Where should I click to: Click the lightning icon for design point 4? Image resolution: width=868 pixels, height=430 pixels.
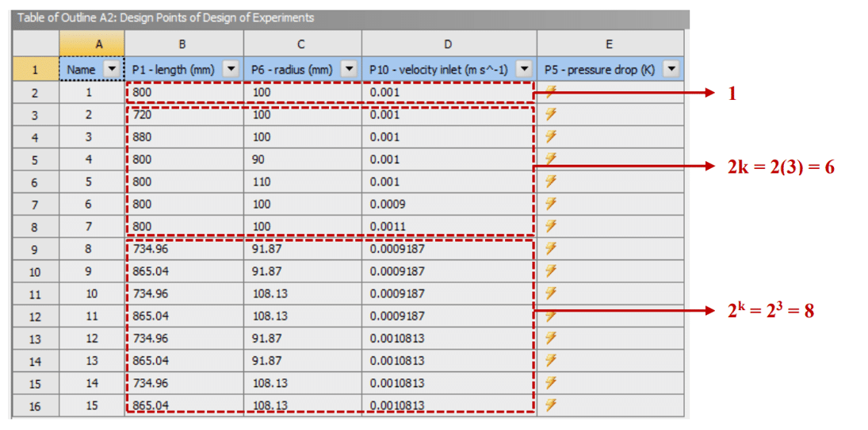(x=549, y=159)
